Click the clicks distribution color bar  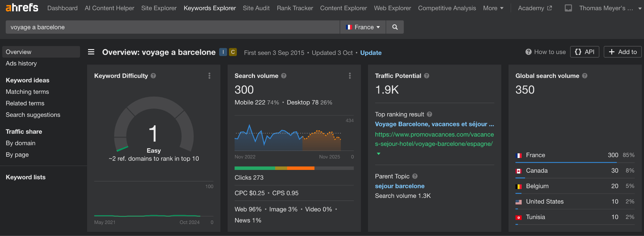tap(294, 168)
